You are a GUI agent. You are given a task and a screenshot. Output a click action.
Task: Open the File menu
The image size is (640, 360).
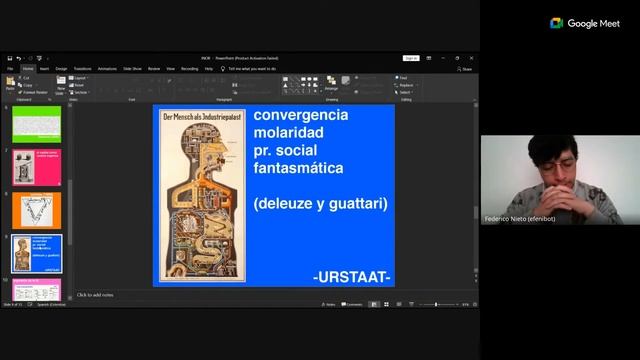coord(10,69)
